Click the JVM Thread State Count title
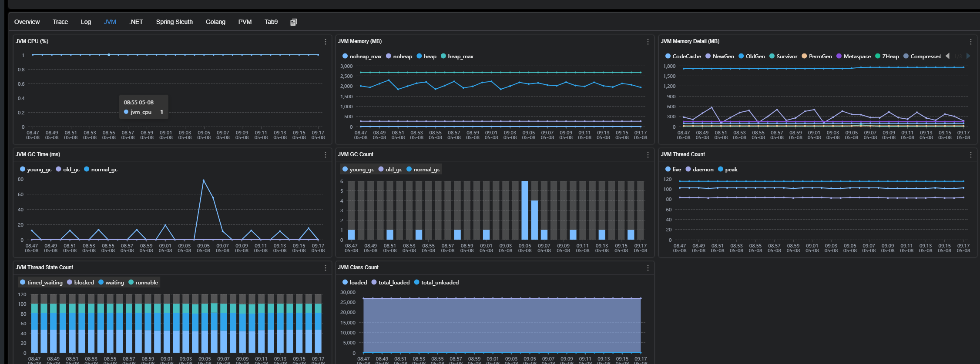Screen dimensions: 980x364 coord(44,267)
